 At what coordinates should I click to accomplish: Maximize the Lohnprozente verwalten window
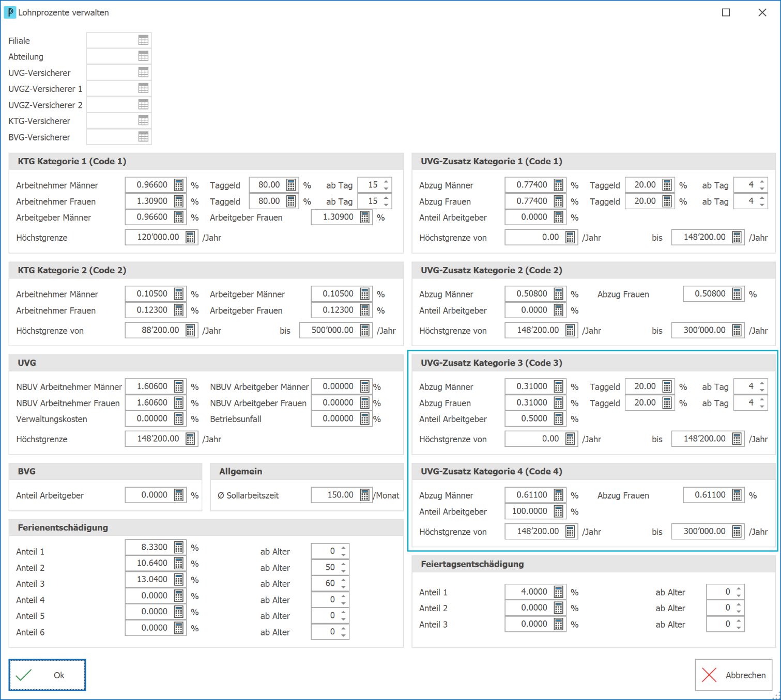click(726, 12)
